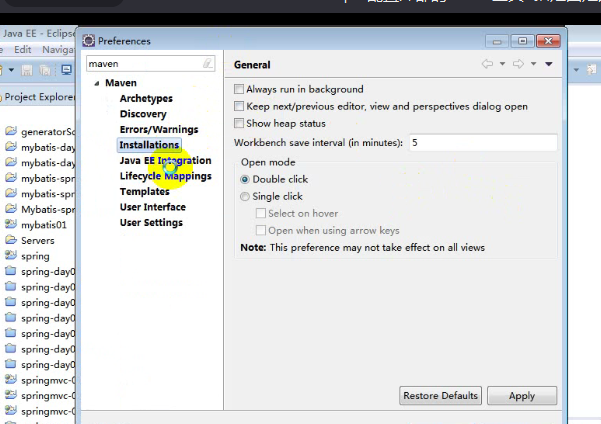Select User Settings under Maven

(x=151, y=223)
